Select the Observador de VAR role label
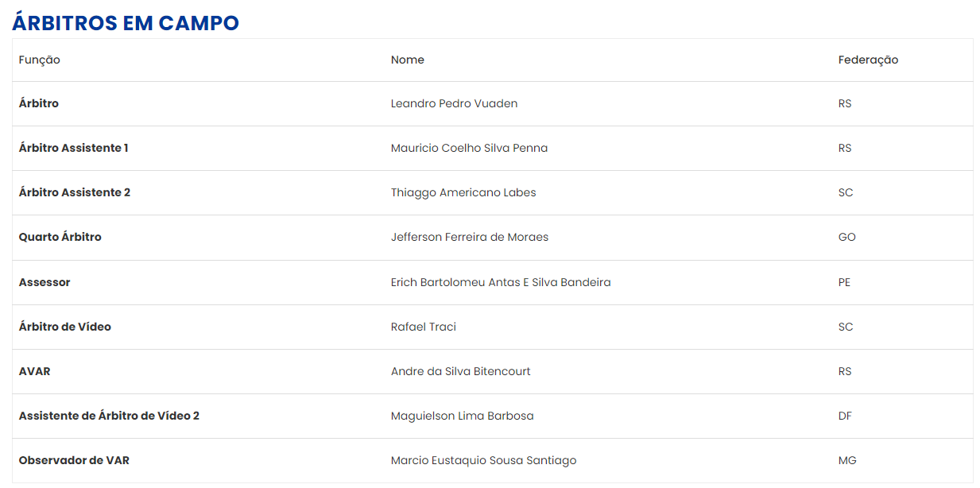980x488 pixels. 74,461
